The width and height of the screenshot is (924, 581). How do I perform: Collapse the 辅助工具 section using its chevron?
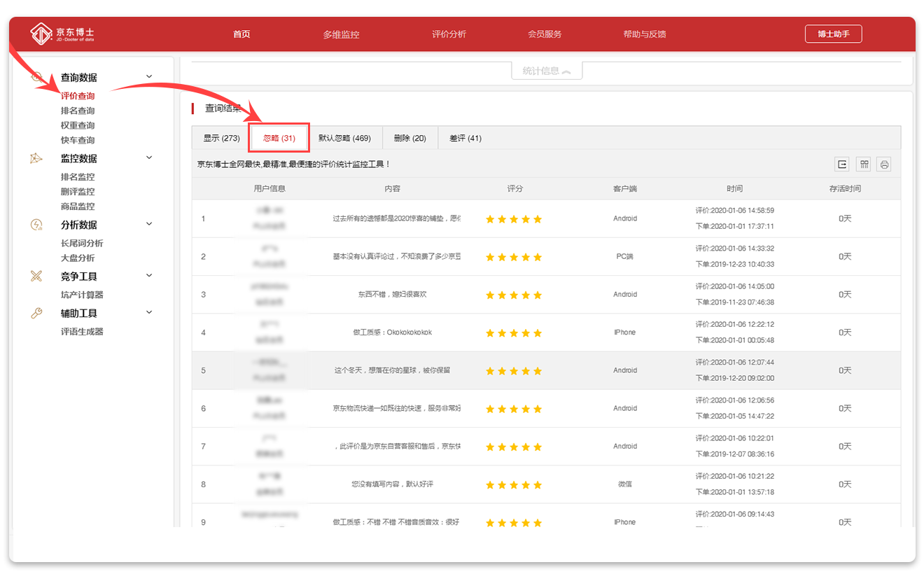click(x=149, y=313)
